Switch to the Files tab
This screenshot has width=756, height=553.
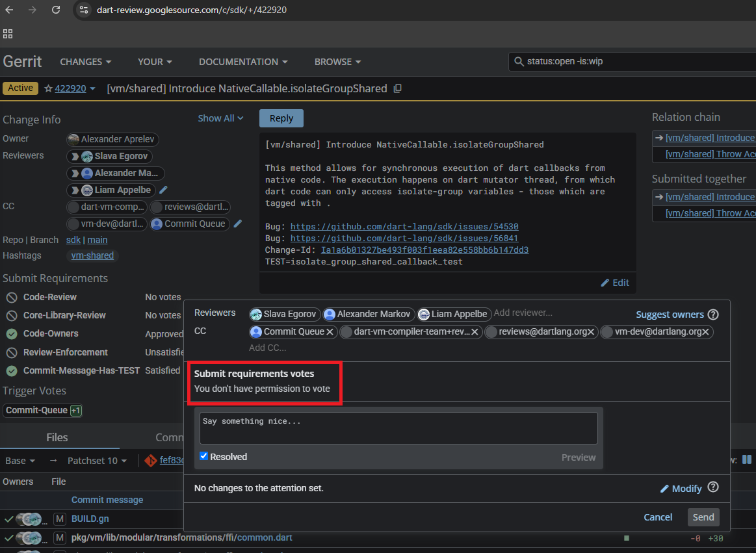(57, 437)
